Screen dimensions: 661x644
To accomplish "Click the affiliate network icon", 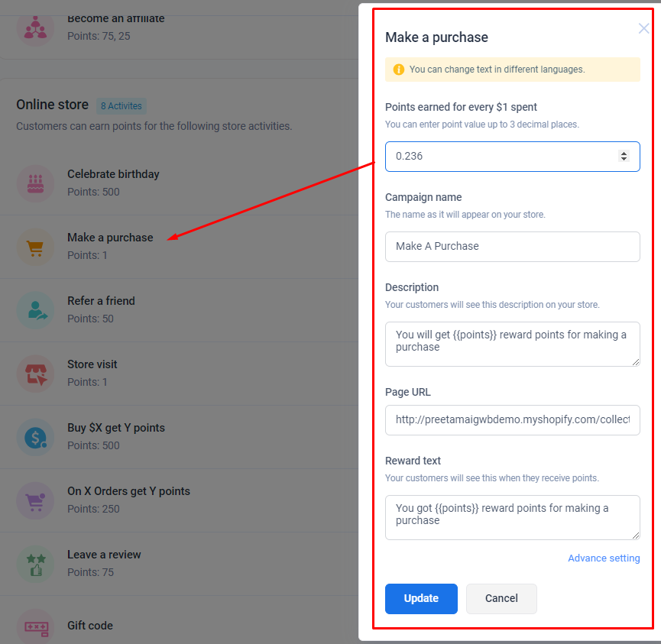I will [35, 29].
